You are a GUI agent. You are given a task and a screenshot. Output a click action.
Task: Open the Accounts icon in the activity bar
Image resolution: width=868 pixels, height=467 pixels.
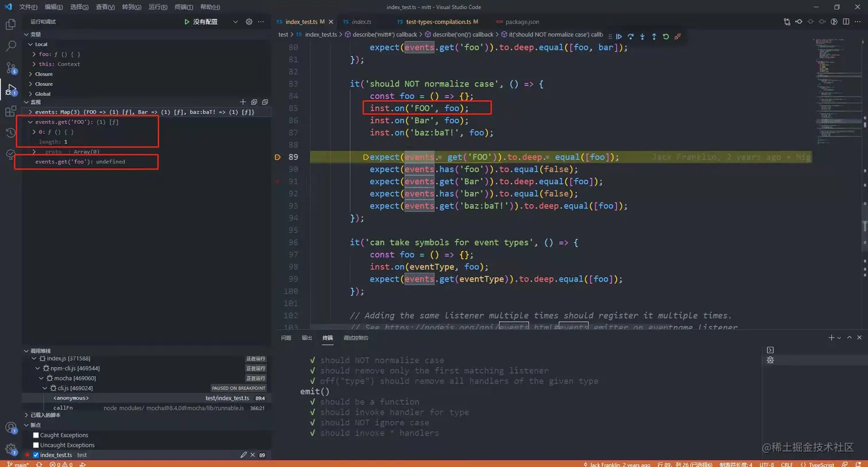click(x=10, y=427)
